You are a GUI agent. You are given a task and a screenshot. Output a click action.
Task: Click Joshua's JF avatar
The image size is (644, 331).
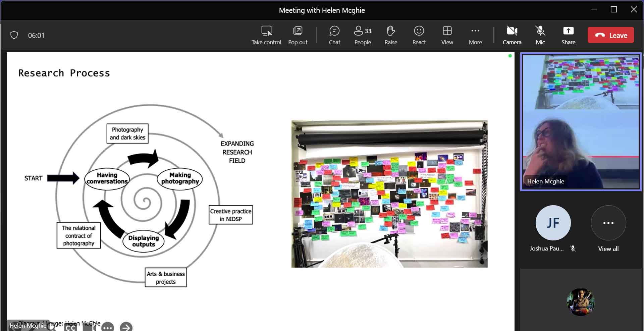[x=553, y=223]
